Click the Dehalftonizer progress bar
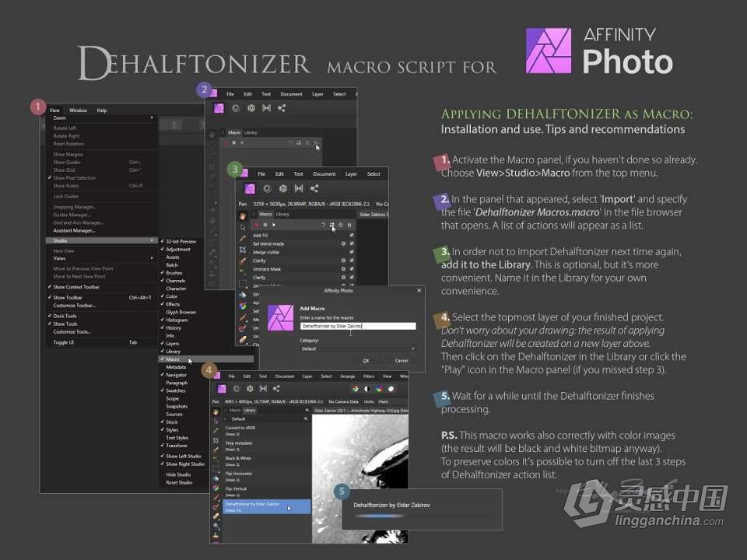 (x=422, y=516)
